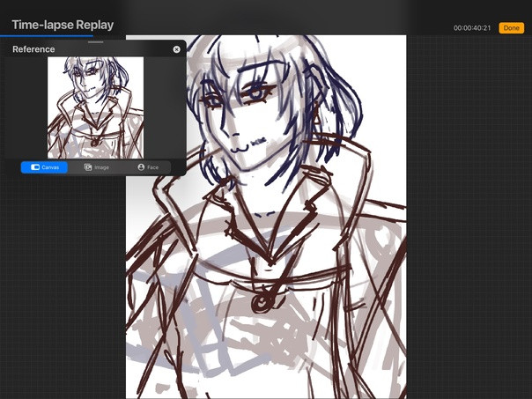The image size is (532, 399).
Task: Close the Reference panel
Action: tap(176, 49)
